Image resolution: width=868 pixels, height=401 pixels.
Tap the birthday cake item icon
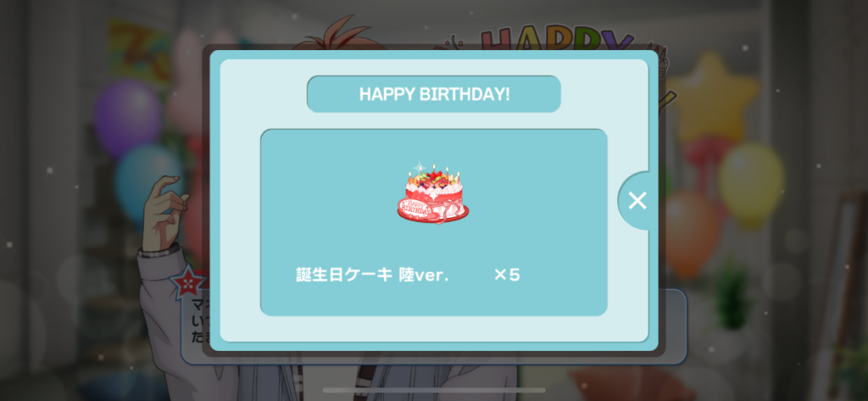433,192
